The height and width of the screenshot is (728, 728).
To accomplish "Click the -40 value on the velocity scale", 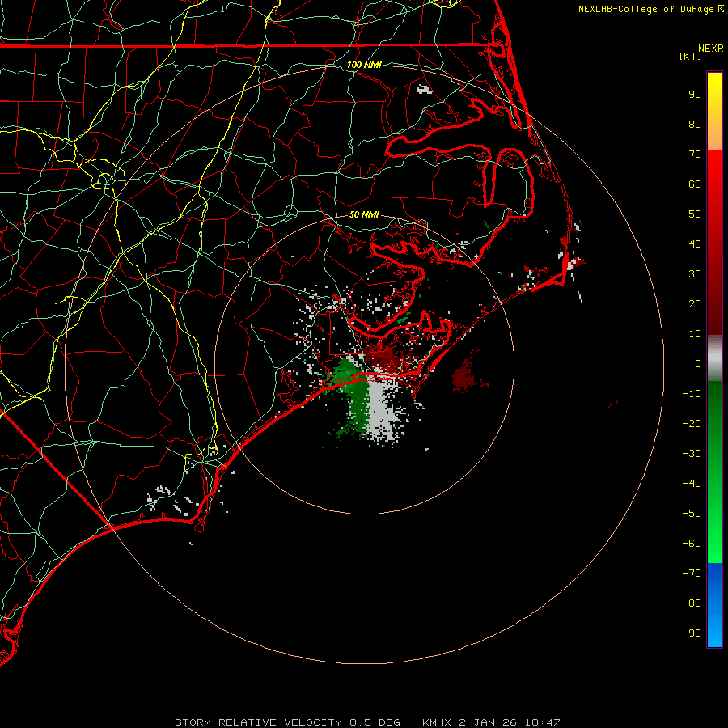I will [692, 484].
